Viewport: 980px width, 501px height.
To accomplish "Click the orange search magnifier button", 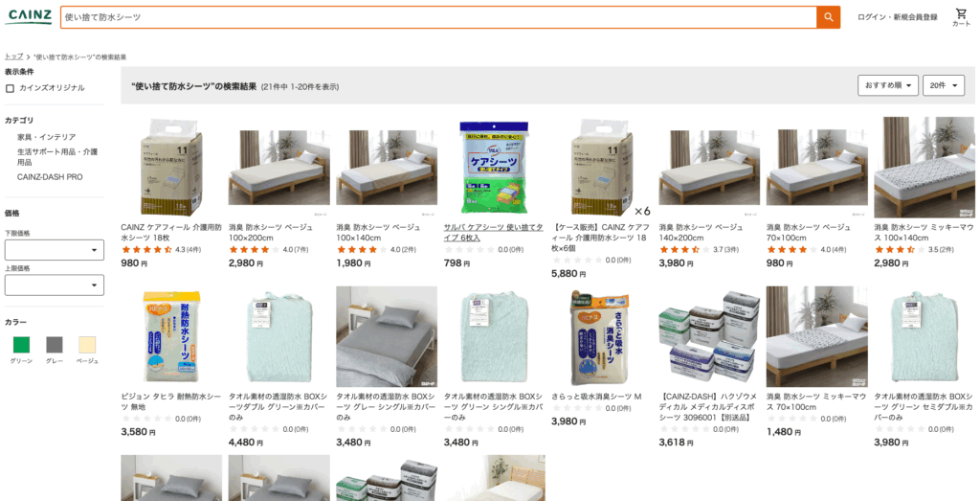I will (828, 17).
